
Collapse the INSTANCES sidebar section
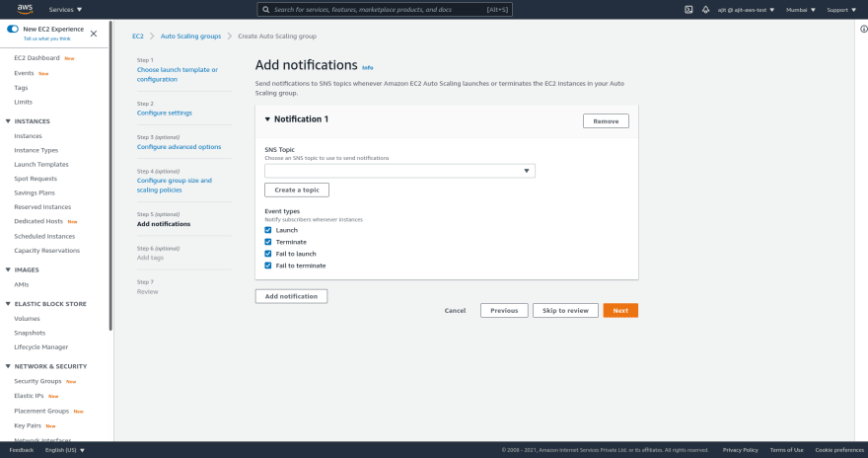[8, 121]
